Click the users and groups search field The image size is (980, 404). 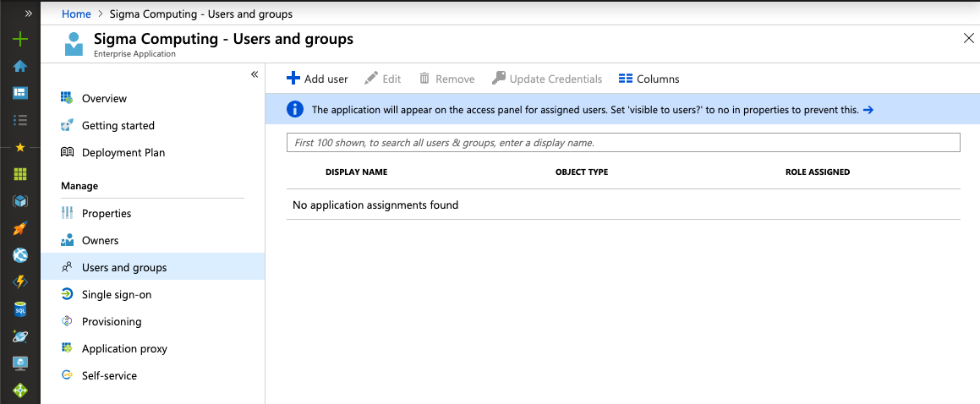click(x=623, y=142)
